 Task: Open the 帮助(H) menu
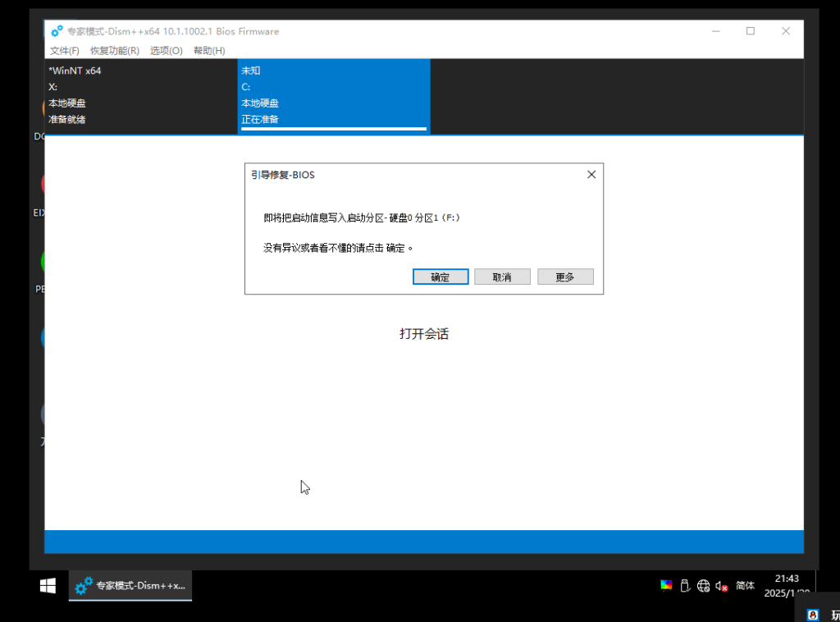pos(209,51)
